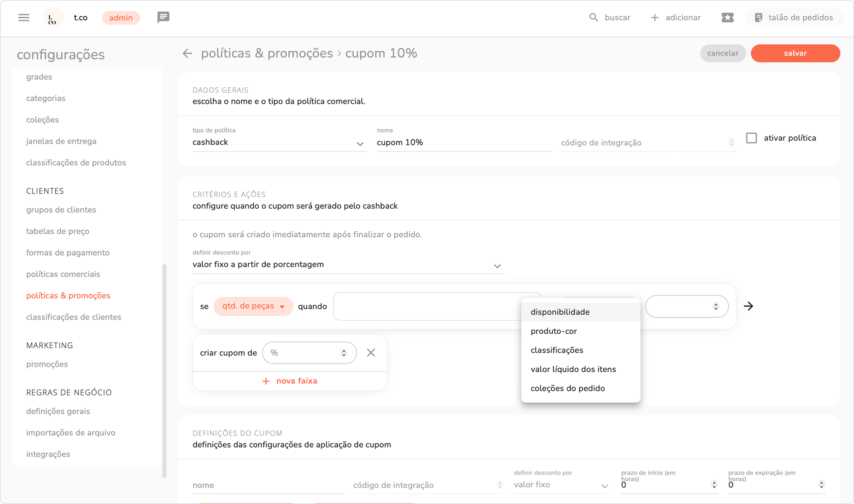
Task: Enable the ativar política checkbox
Action: (752, 138)
